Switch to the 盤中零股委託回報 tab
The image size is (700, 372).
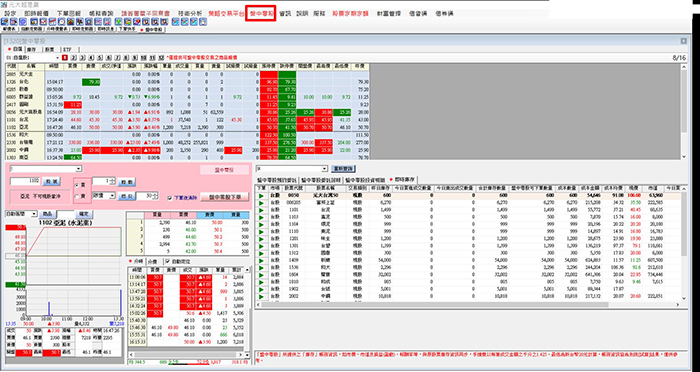tap(321, 180)
